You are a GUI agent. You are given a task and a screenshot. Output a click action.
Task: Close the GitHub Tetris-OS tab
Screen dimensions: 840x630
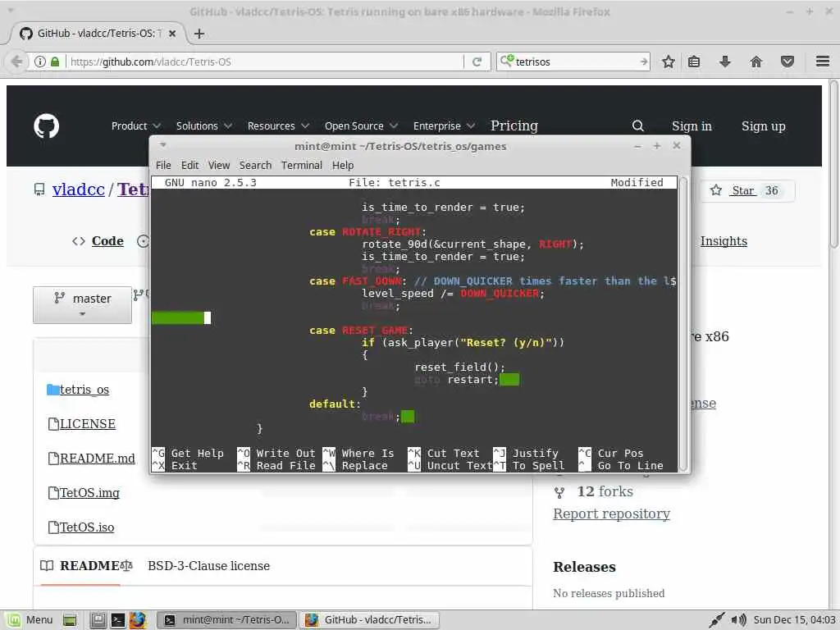click(172, 33)
